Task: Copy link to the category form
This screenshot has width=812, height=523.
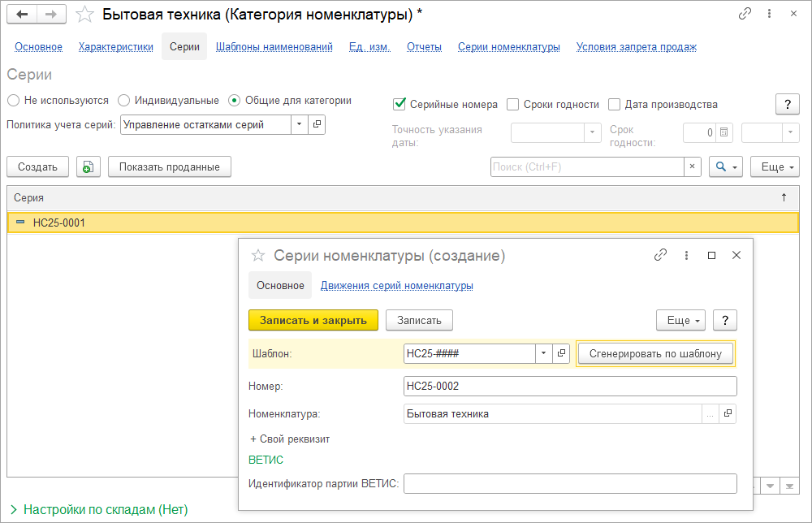Action: [x=745, y=15]
